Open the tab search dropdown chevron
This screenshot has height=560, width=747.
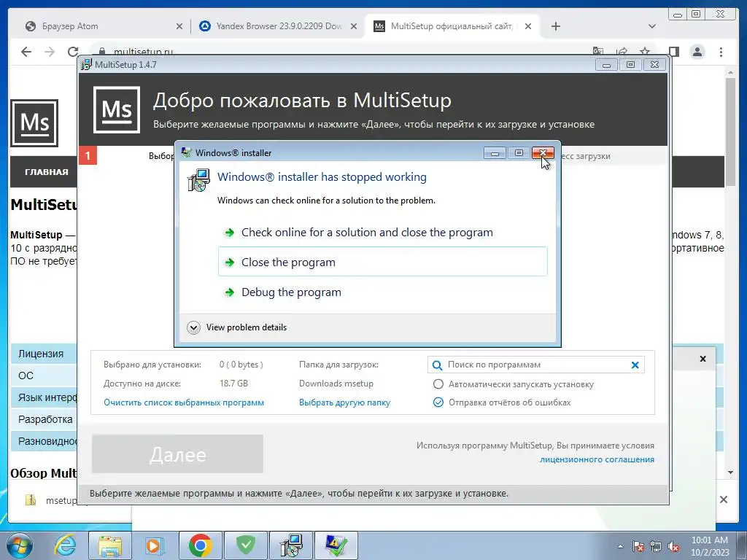click(651, 27)
